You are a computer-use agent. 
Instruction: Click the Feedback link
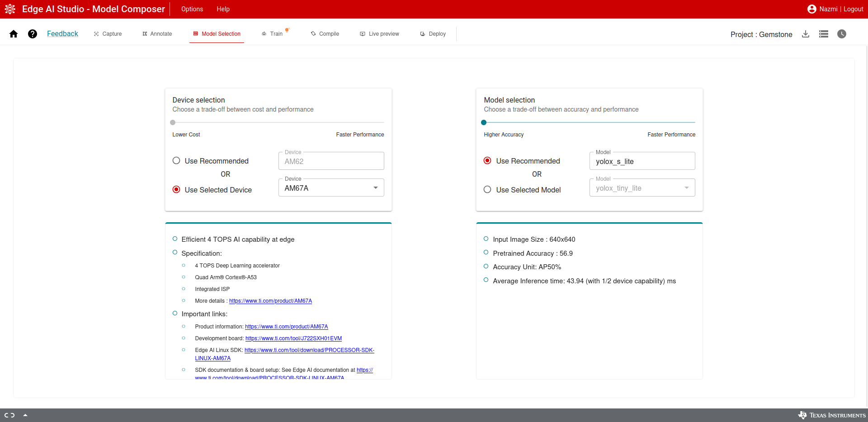tap(62, 34)
